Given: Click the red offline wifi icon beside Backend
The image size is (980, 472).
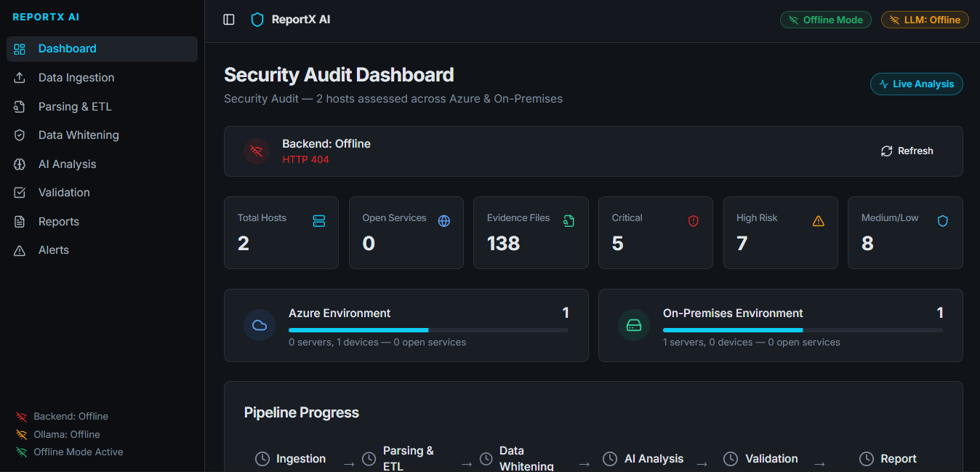Looking at the screenshot, I should click(257, 151).
